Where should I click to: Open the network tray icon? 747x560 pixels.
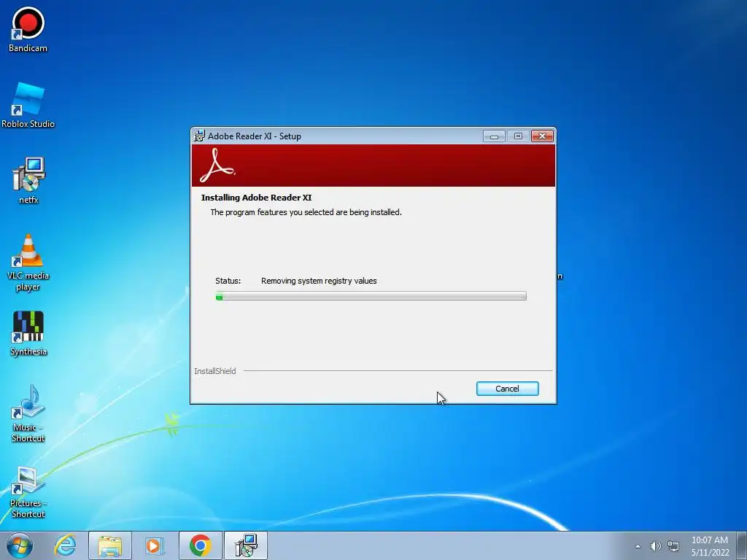673,546
